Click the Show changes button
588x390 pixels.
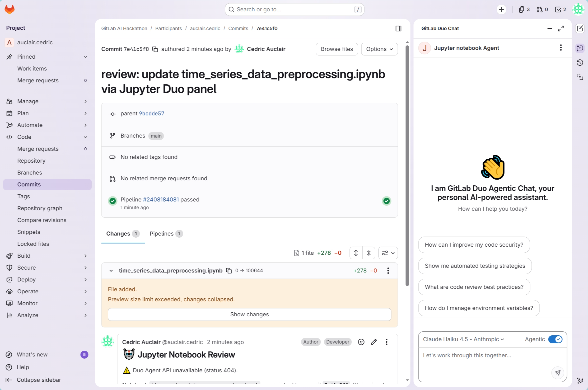tap(249, 314)
